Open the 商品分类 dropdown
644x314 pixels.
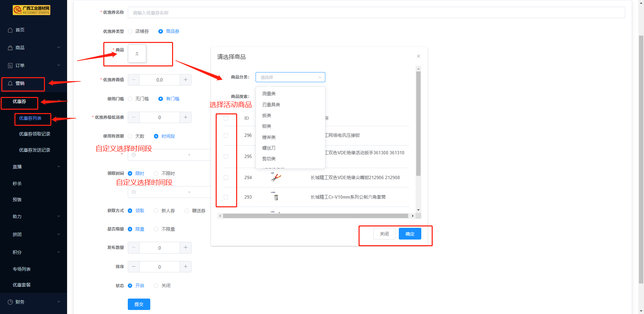tap(290, 77)
